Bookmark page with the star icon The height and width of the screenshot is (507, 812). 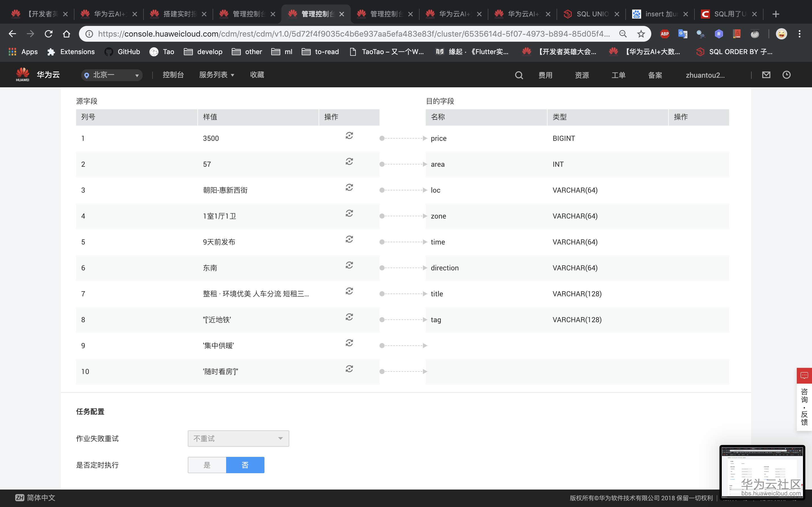pos(641,34)
